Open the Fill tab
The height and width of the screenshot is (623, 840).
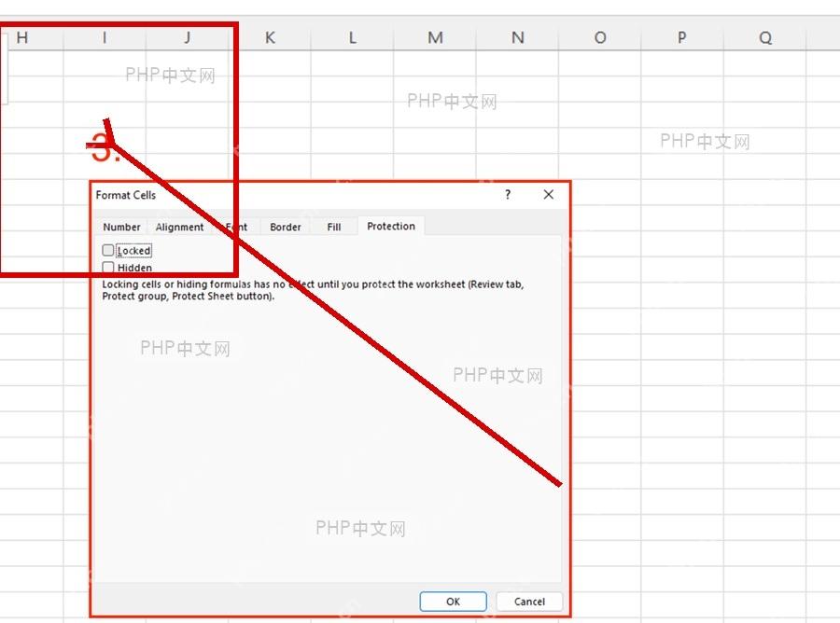(x=334, y=227)
